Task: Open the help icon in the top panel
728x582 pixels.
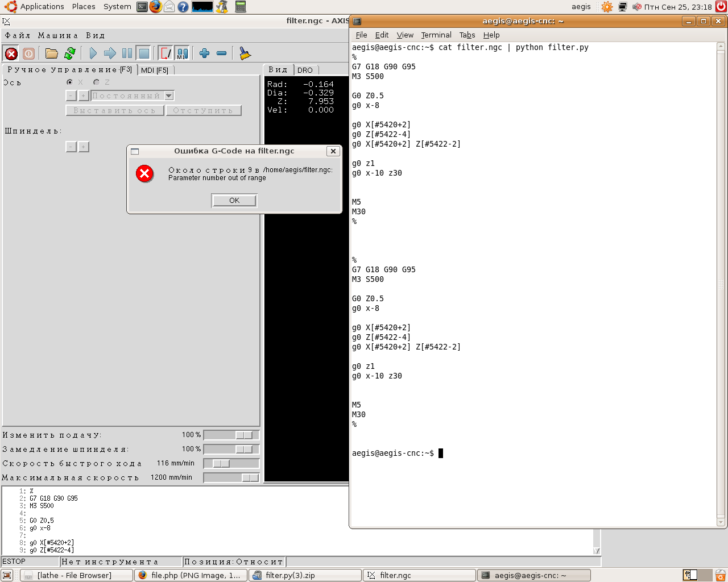Action: 183,7
